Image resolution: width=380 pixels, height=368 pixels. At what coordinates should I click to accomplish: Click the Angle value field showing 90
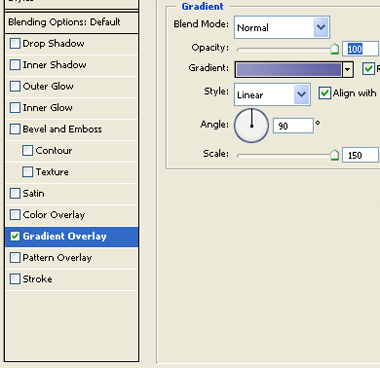pyautogui.click(x=293, y=126)
